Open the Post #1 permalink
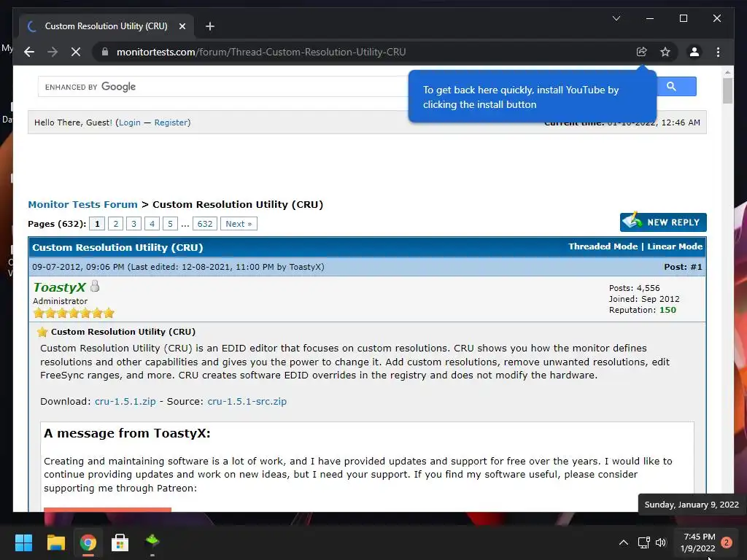The image size is (747, 560). point(696,267)
